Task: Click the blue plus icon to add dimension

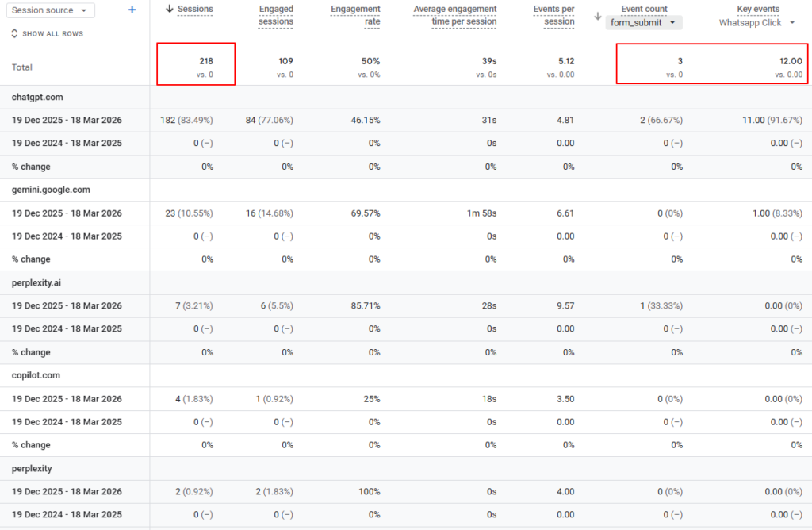Action: point(132,10)
